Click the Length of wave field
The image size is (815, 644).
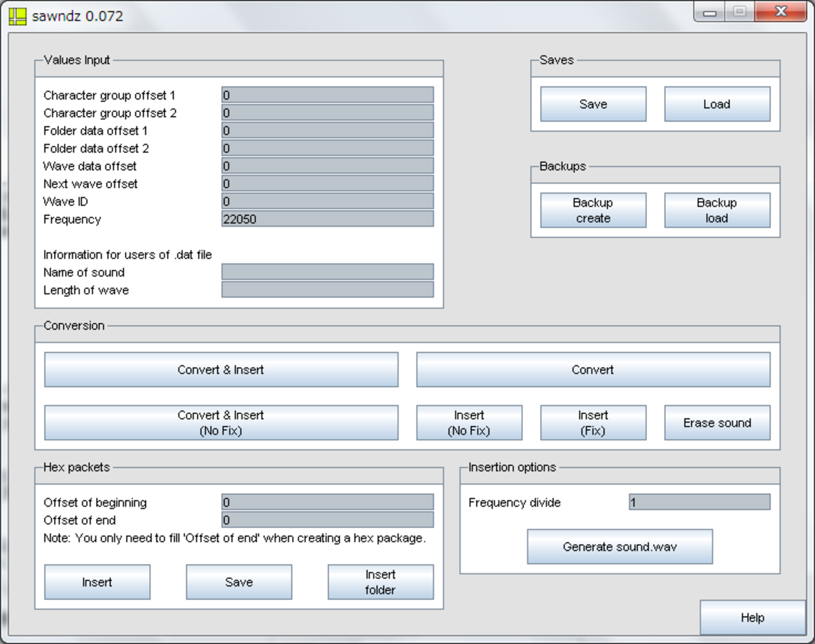point(327,289)
